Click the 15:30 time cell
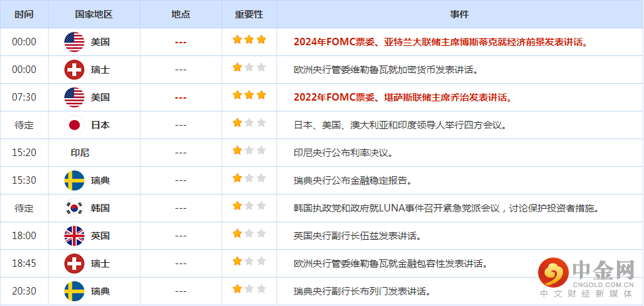Viewport: 644px width, 306px height. (24, 180)
